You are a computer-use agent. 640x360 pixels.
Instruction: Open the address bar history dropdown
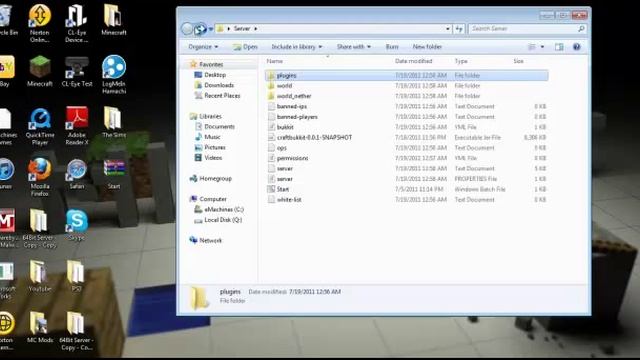448,29
